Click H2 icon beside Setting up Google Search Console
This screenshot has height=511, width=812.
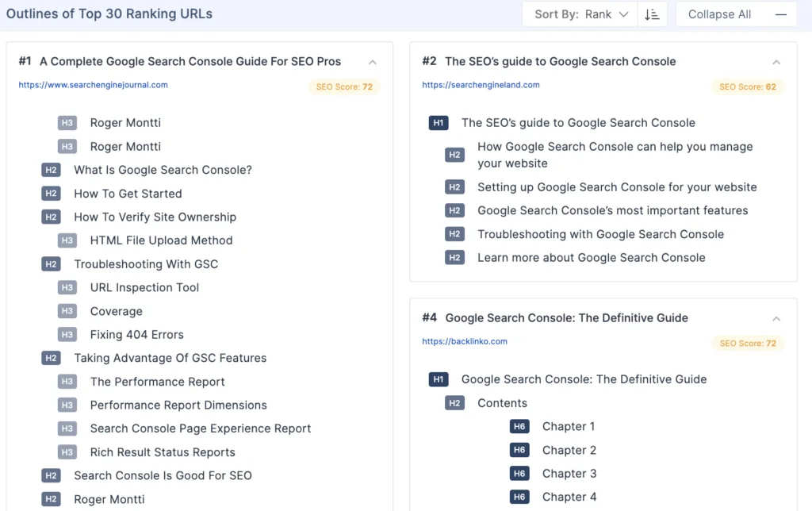454,187
